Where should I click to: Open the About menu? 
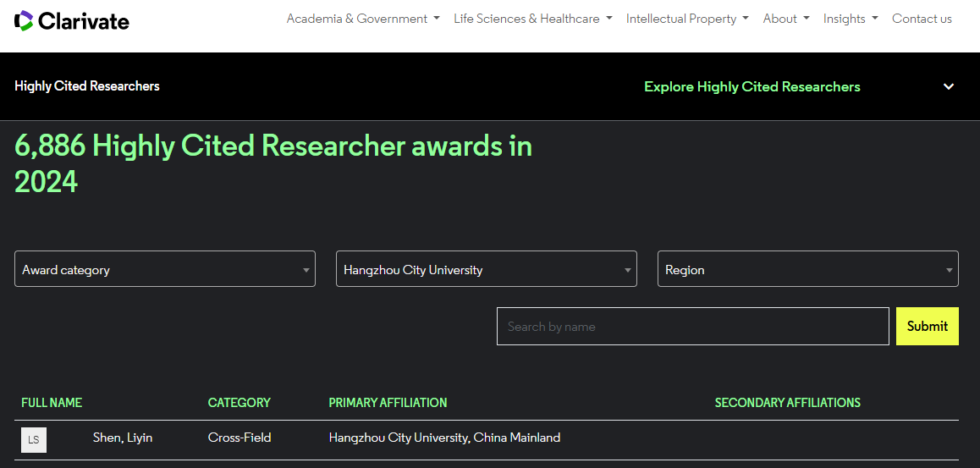coord(785,19)
